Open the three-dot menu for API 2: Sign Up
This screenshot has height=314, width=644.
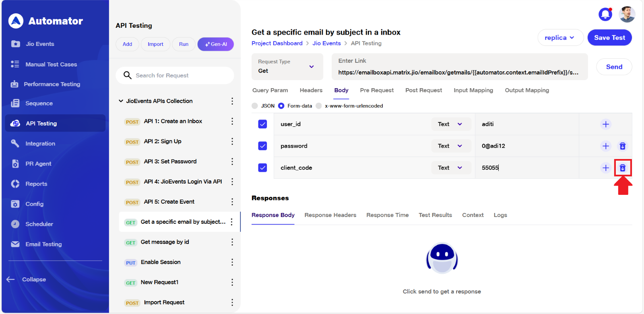[232, 142]
